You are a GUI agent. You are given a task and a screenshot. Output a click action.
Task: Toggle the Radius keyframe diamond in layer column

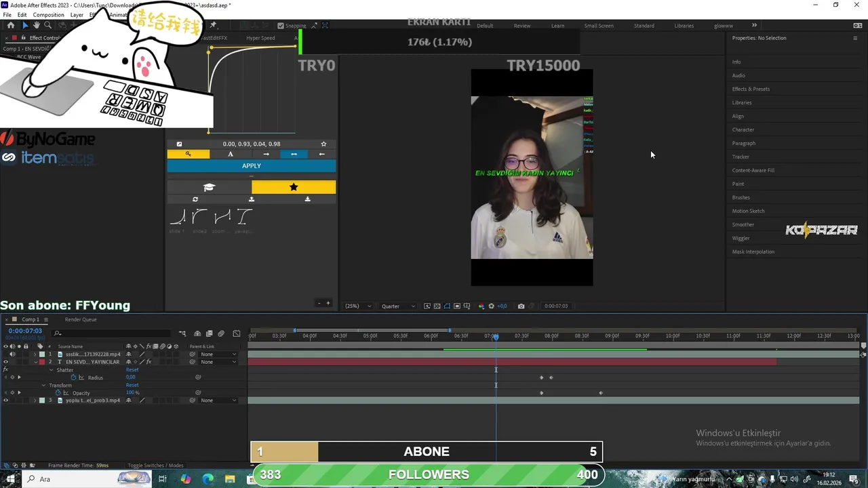click(x=12, y=378)
